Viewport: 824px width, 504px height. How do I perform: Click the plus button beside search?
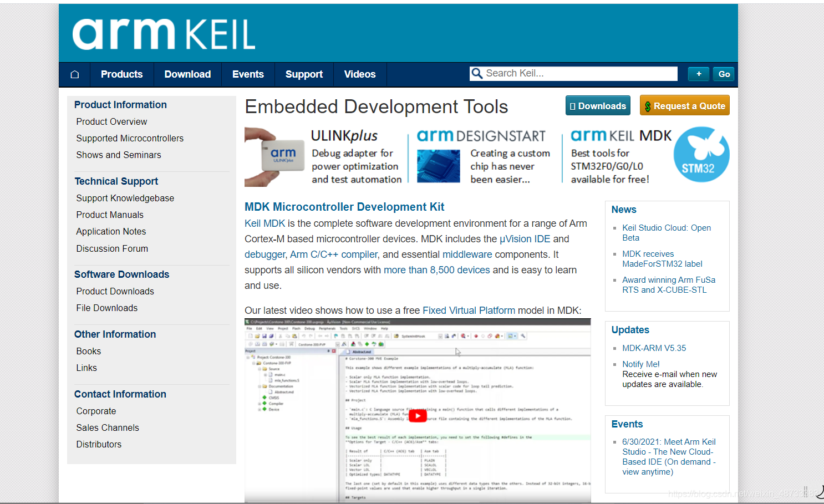699,74
